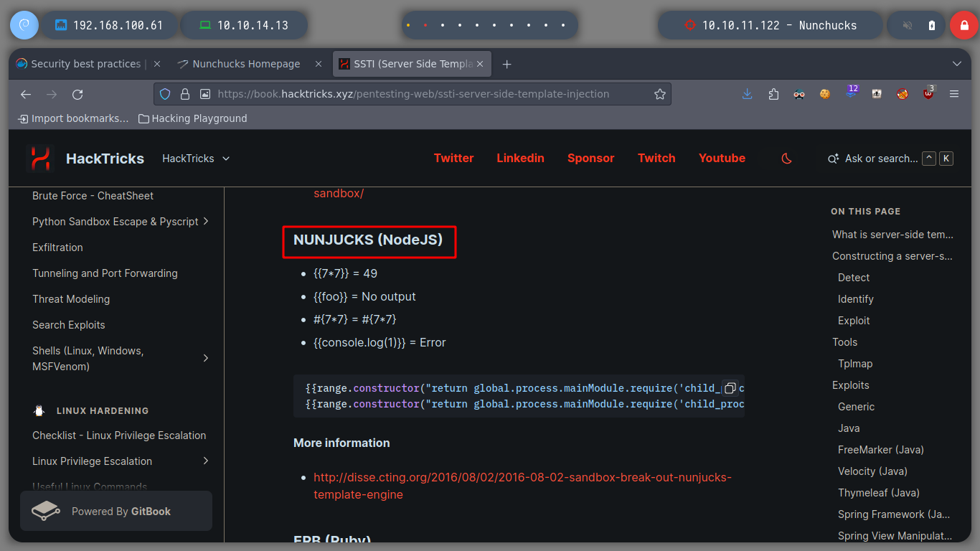Image resolution: width=980 pixels, height=551 pixels.
Task: Close the Nunchucks Homepage tab
Action: point(319,64)
